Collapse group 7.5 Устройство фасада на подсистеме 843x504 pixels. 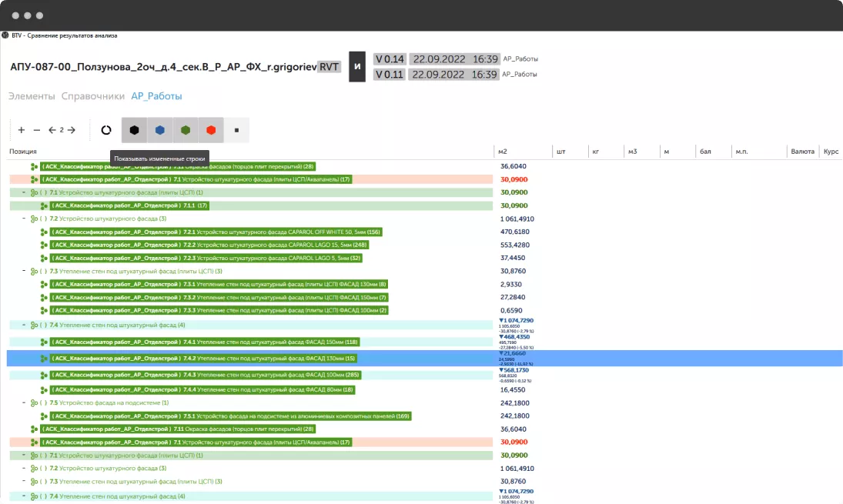click(24, 402)
